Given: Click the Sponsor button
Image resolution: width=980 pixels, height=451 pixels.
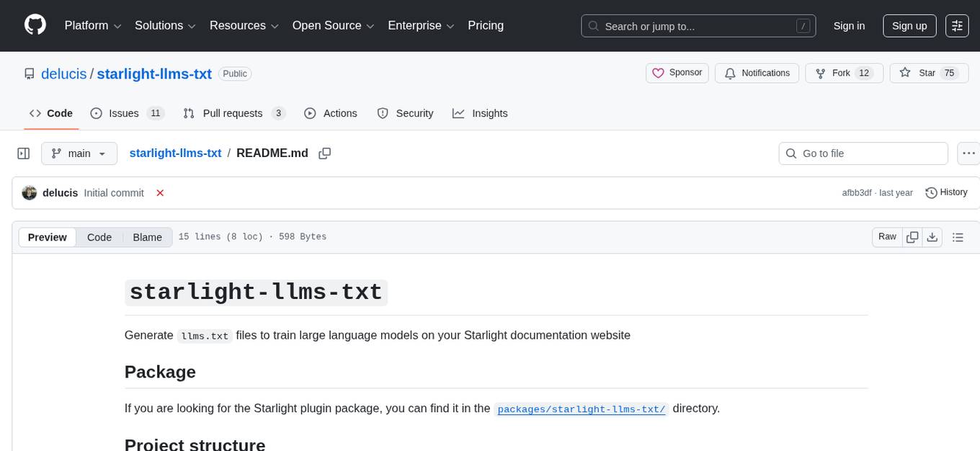Looking at the screenshot, I should coord(677,73).
